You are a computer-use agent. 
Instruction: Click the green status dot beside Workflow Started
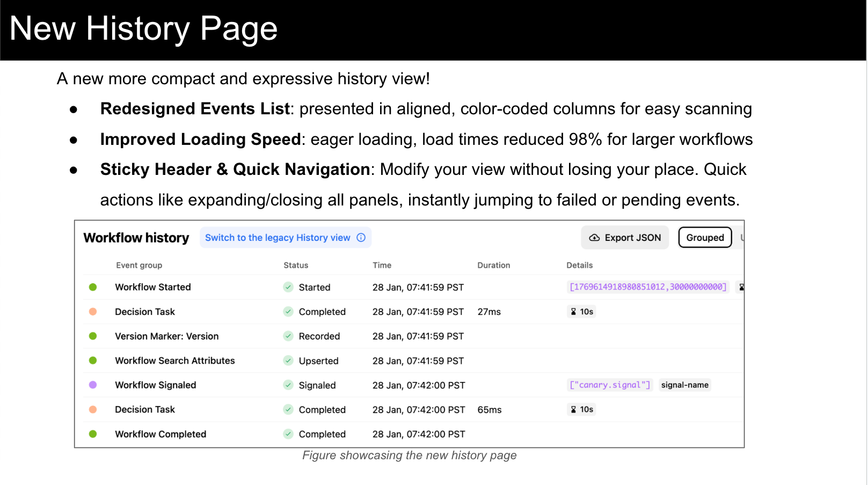point(93,287)
